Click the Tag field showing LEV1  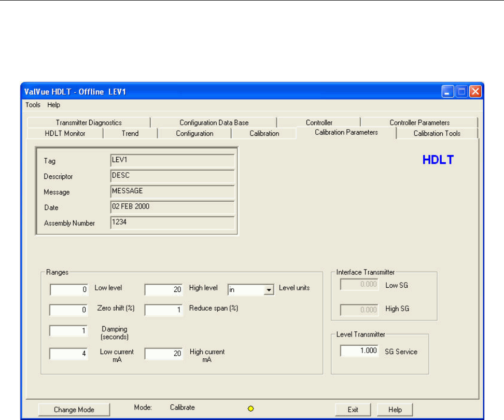pyautogui.click(x=173, y=160)
